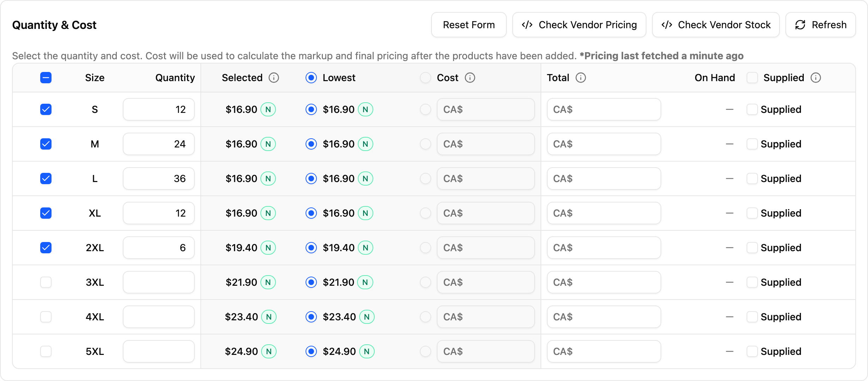Image resolution: width=868 pixels, height=381 pixels.
Task: Click Check Vendor Stock button
Action: click(716, 25)
